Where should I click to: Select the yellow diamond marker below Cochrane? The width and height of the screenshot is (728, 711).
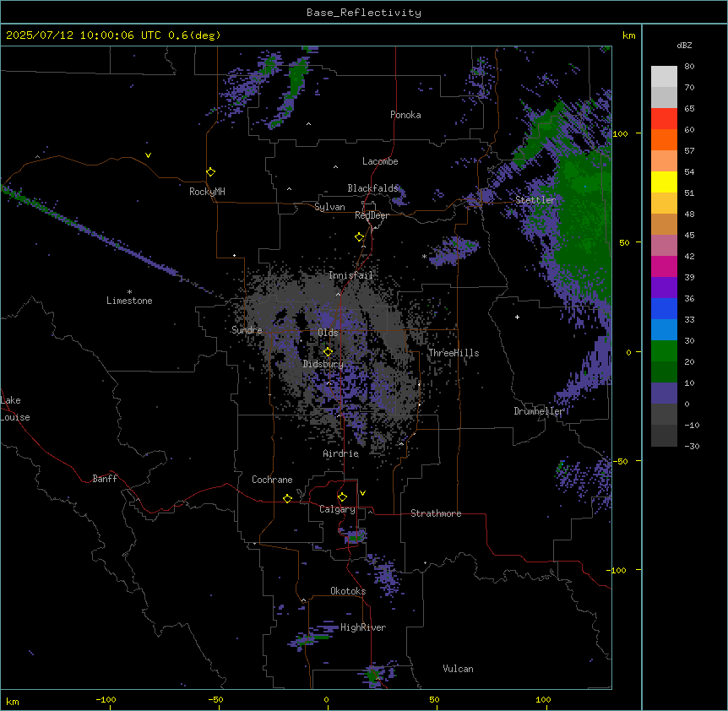pos(287,498)
